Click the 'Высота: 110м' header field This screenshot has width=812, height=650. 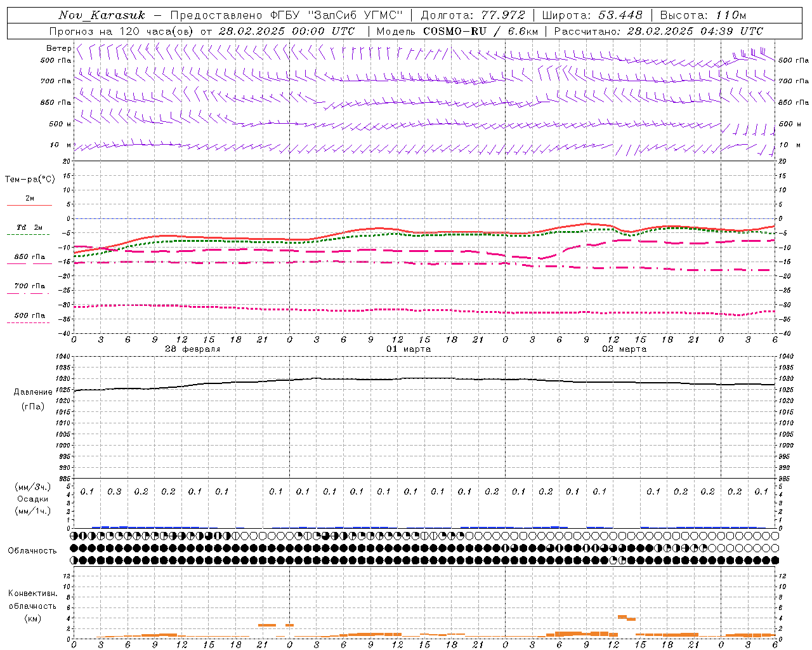tap(703, 15)
